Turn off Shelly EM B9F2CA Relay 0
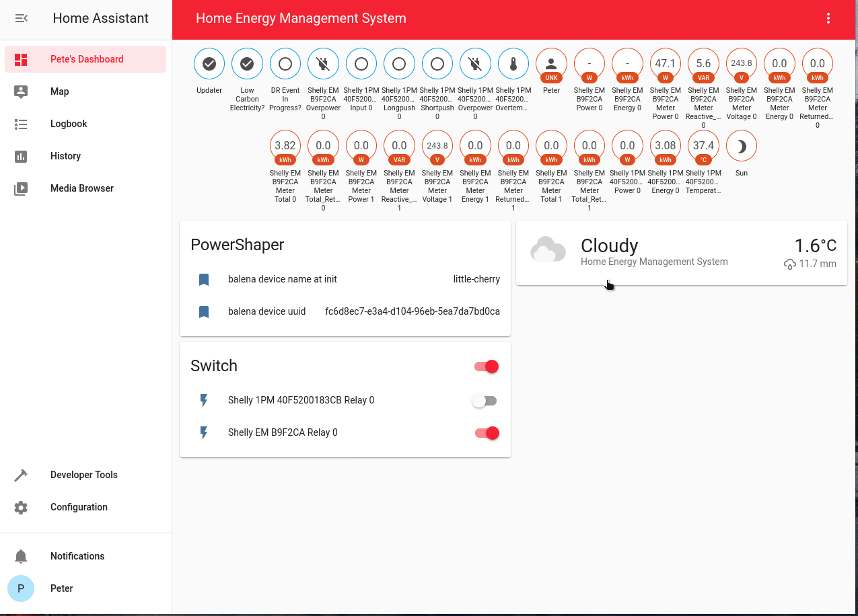The width and height of the screenshot is (858, 616). [487, 433]
